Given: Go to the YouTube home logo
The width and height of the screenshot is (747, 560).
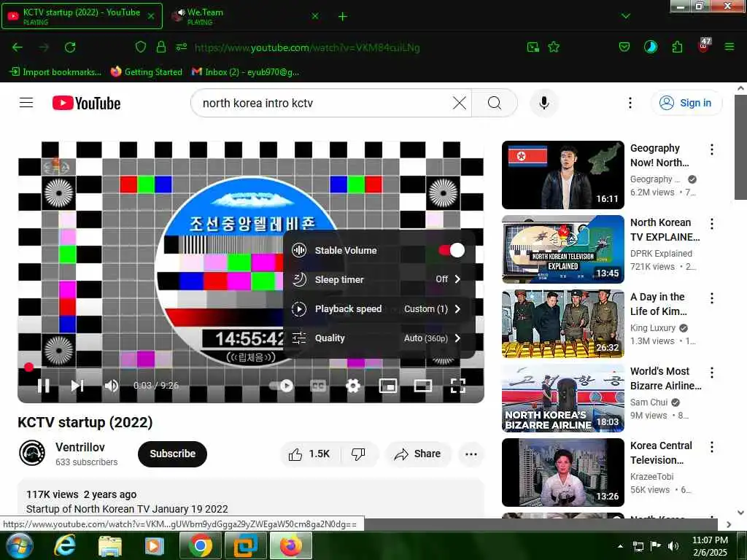Looking at the screenshot, I should [86, 103].
